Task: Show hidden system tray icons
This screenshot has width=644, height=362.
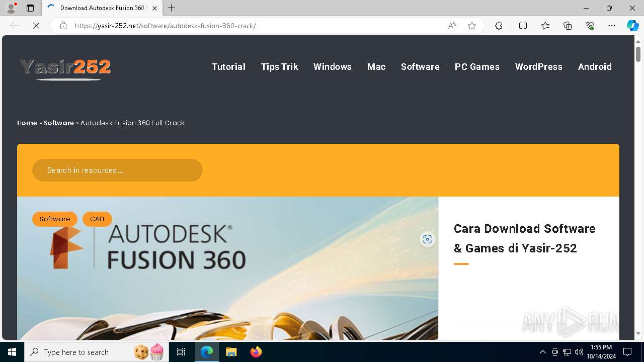Action: (542, 352)
